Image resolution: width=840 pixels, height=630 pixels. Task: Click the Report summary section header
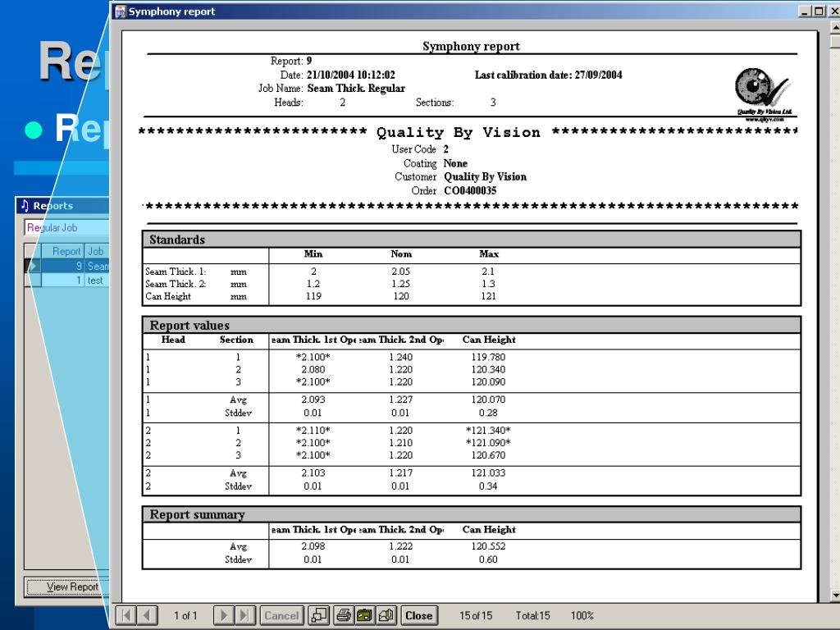(472, 514)
